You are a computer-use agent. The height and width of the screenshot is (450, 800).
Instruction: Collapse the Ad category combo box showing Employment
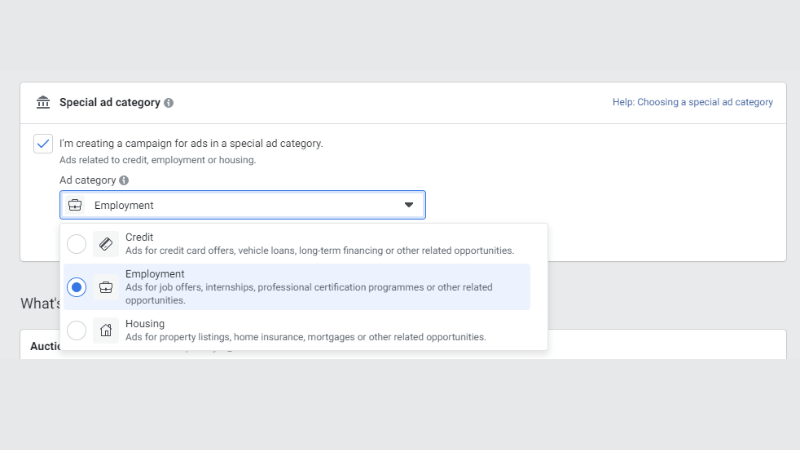242,205
